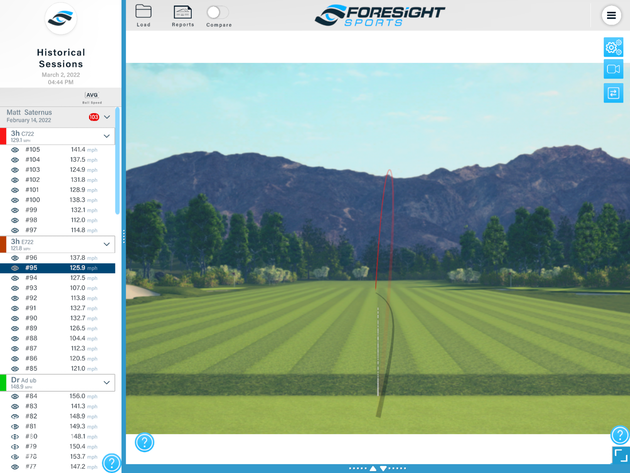Toggle visibility eye for shot #105
This screenshot has height=473, width=630.
coord(15,150)
